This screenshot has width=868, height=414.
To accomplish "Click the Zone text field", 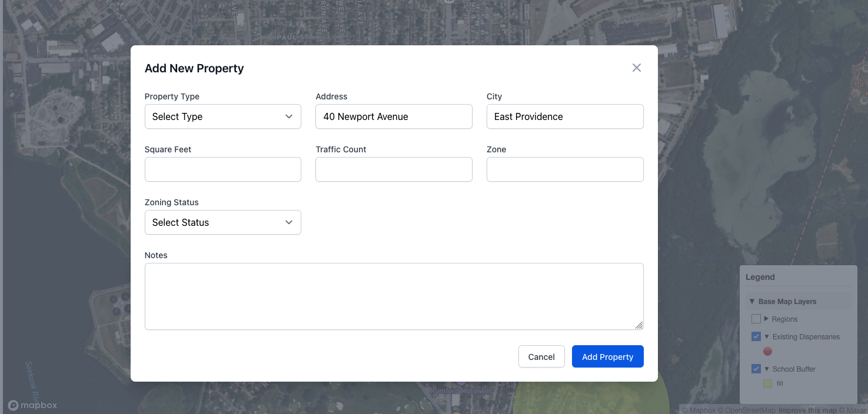I will tap(565, 169).
